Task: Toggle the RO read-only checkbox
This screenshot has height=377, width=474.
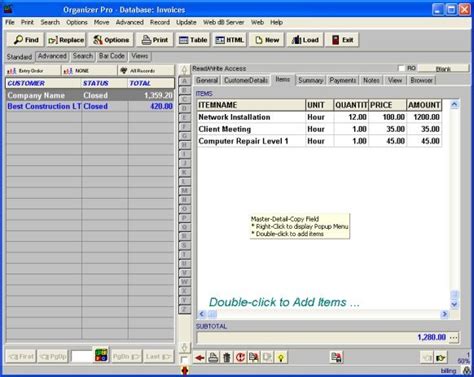Action: point(401,68)
